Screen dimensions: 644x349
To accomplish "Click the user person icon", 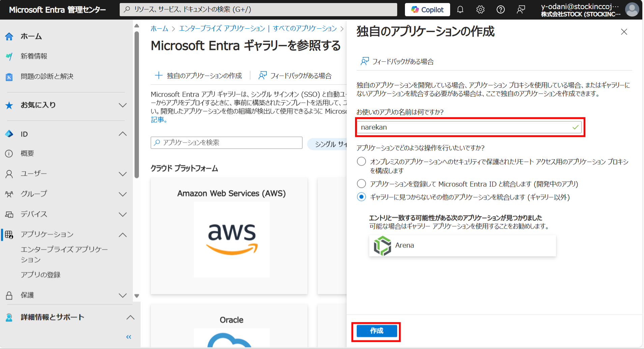I will (x=9, y=174).
